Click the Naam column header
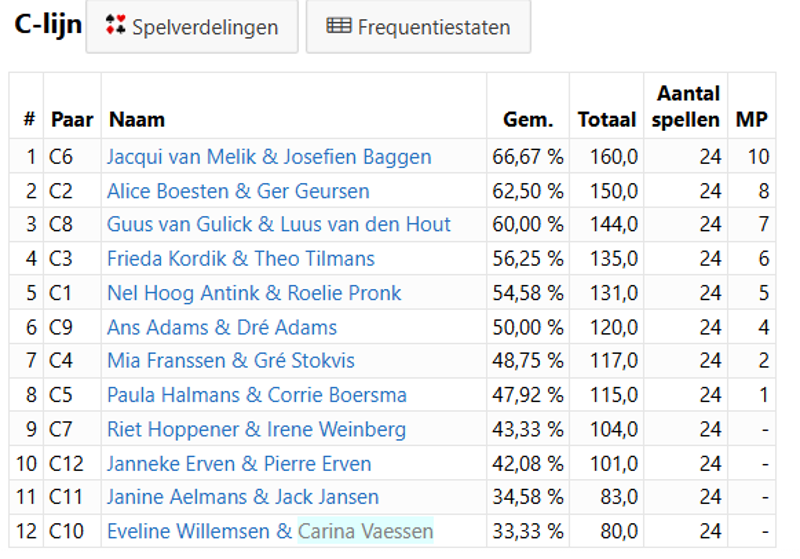The width and height of the screenshot is (800, 559). pos(137,120)
